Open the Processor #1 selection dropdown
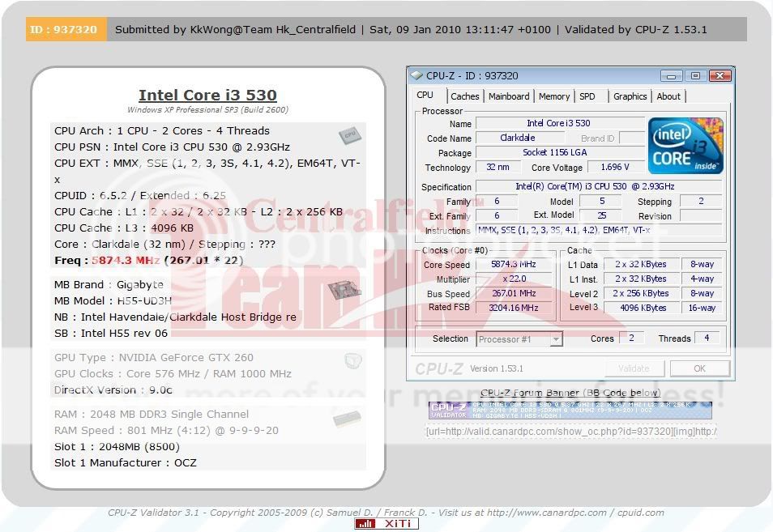This screenshot has height=532, width=773. (x=519, y=339)
